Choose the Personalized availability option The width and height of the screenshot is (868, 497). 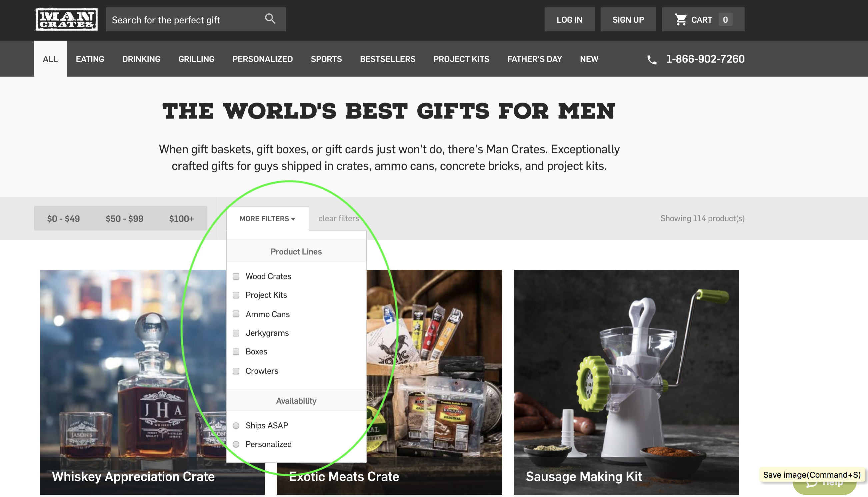(x=236, y=444)
